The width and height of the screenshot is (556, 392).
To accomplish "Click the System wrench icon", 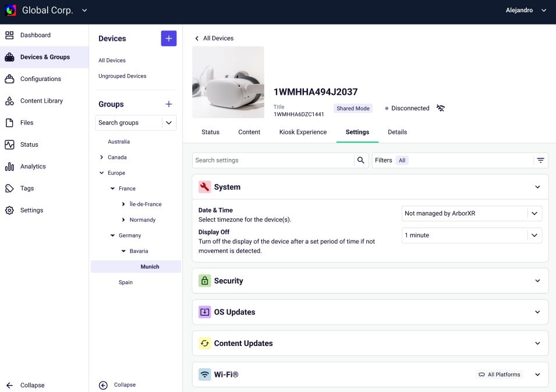I will [x=204, y=187].
